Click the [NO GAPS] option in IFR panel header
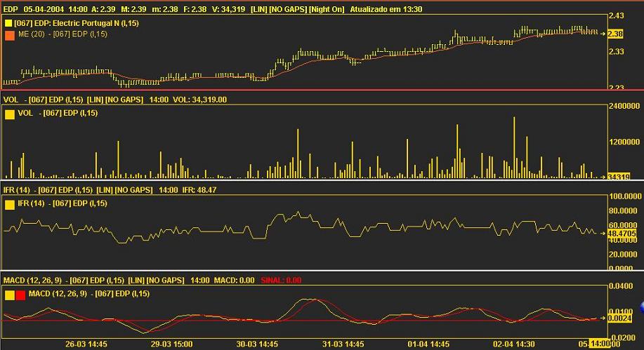The width and height of the screenshot is (644, 350). [133, 190]
